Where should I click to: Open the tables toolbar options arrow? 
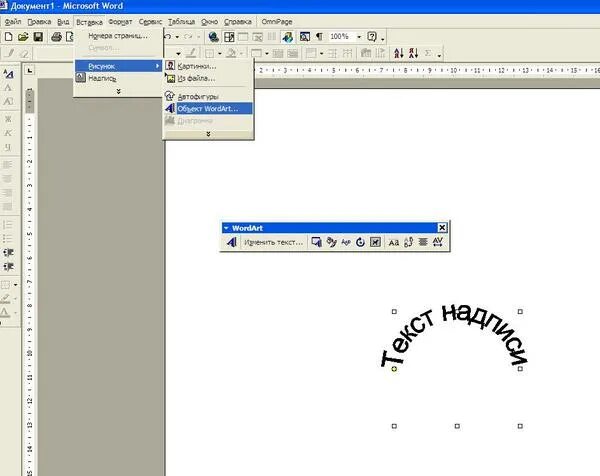[440, 55]
